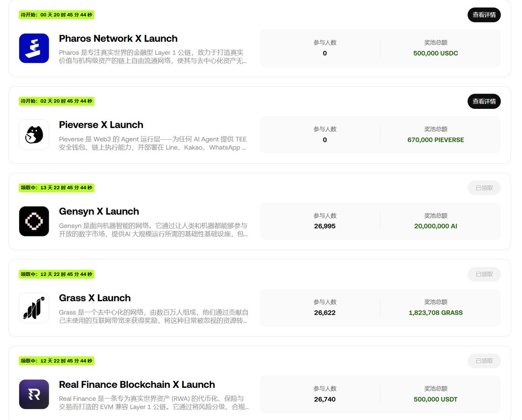Click the claimed button on Grass card

coord(484,274)
